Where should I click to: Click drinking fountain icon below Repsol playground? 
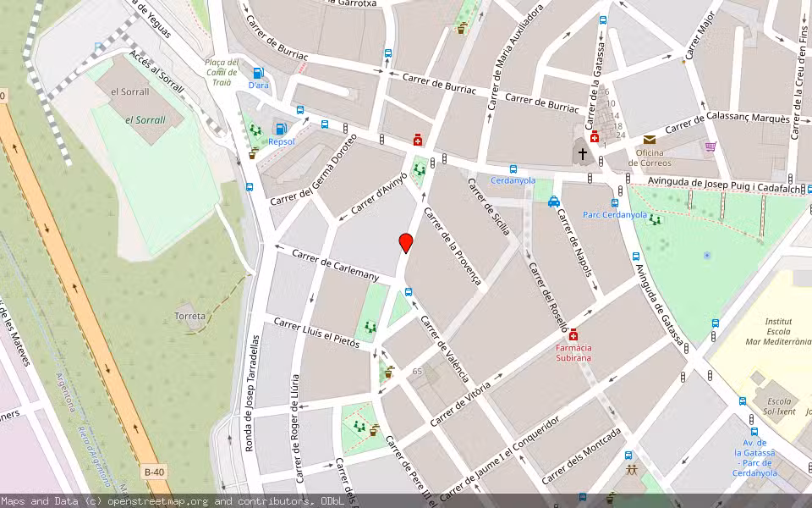[x=253, y=153]
